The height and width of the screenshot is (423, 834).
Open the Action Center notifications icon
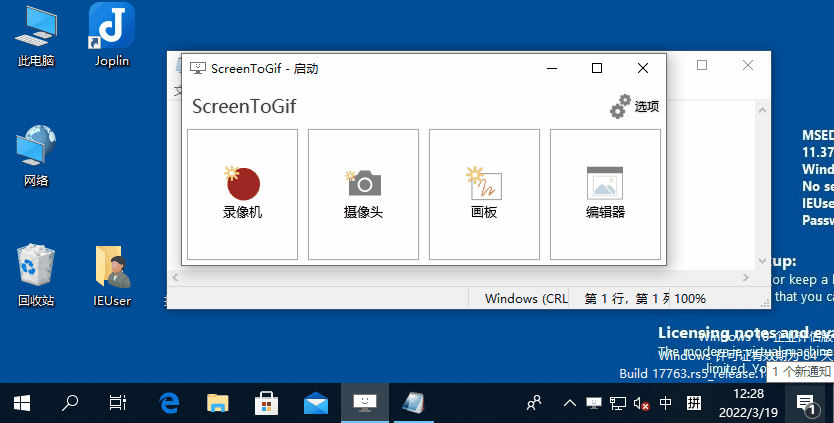tap(806, 403)
